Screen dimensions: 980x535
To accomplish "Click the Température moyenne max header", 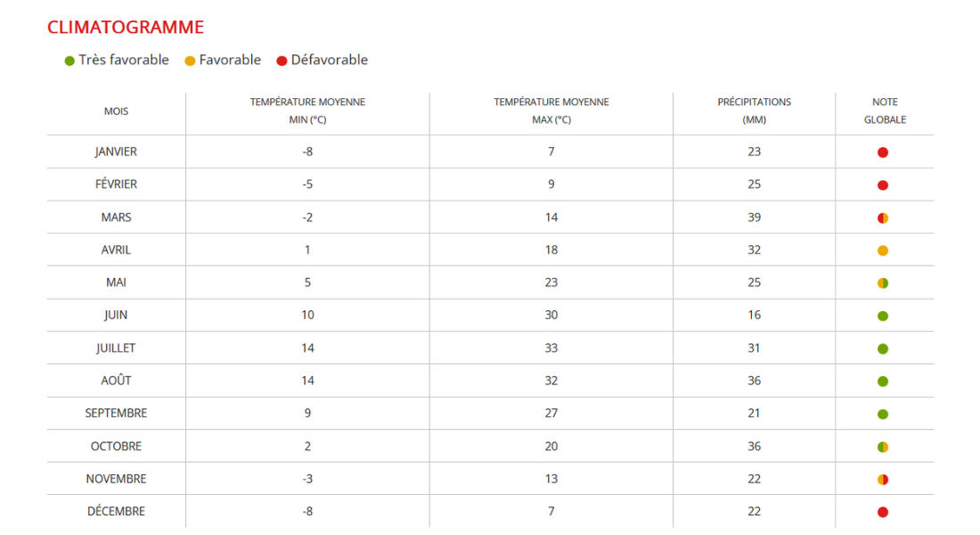I will pos(551,111).
